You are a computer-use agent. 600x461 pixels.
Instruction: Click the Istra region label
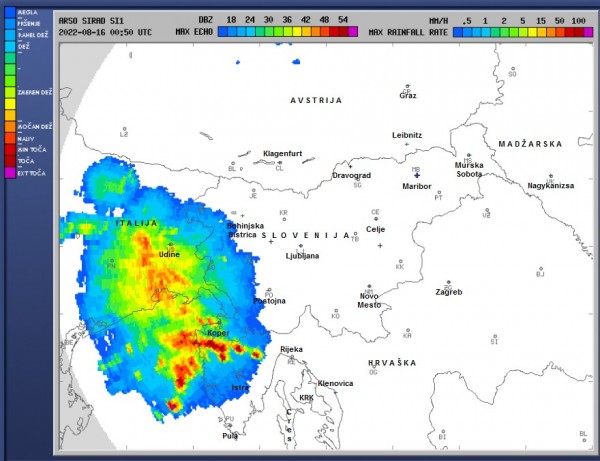pos(240,388)
